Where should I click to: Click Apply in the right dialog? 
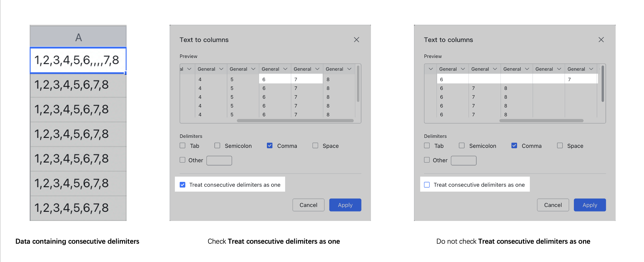(x=590, y=205)
